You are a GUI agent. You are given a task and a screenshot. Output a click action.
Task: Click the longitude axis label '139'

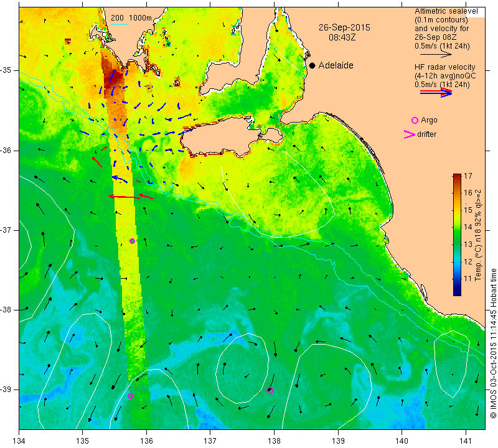pos(338,441)
